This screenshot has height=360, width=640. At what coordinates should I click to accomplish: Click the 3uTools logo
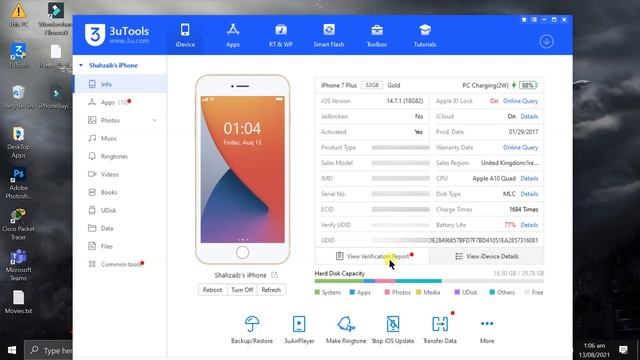[117, 35]
